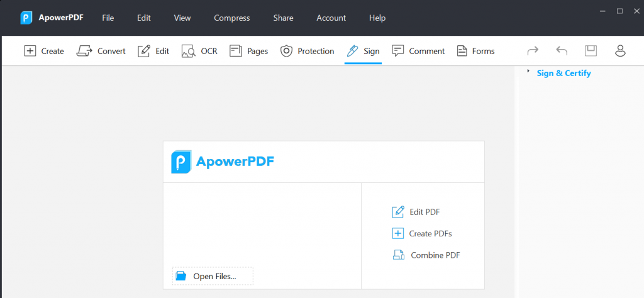644x298 pixels.
Task: Select the OCR tool icon
Action: pos(189,51)
